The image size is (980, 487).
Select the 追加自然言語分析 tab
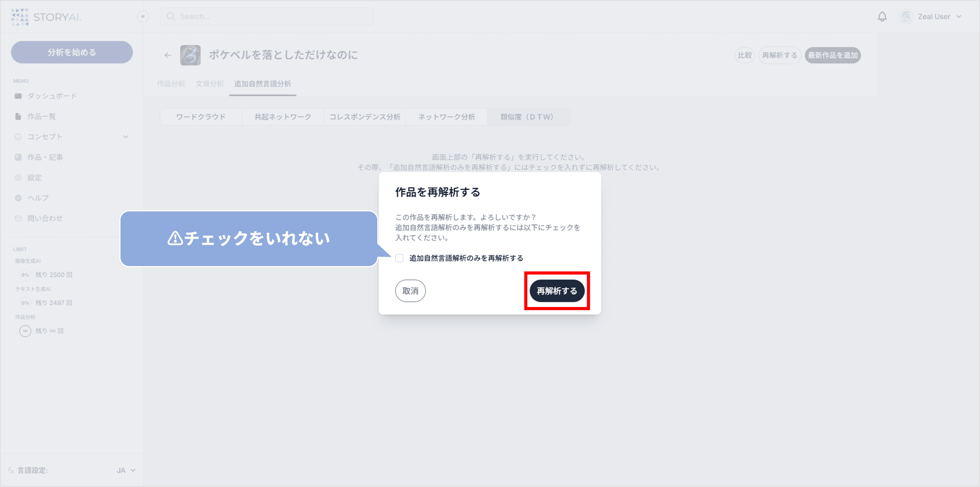coord(263,84)
